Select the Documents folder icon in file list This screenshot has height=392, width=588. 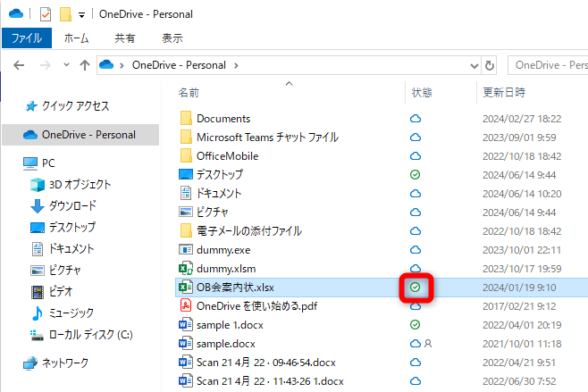pos(186,118)
